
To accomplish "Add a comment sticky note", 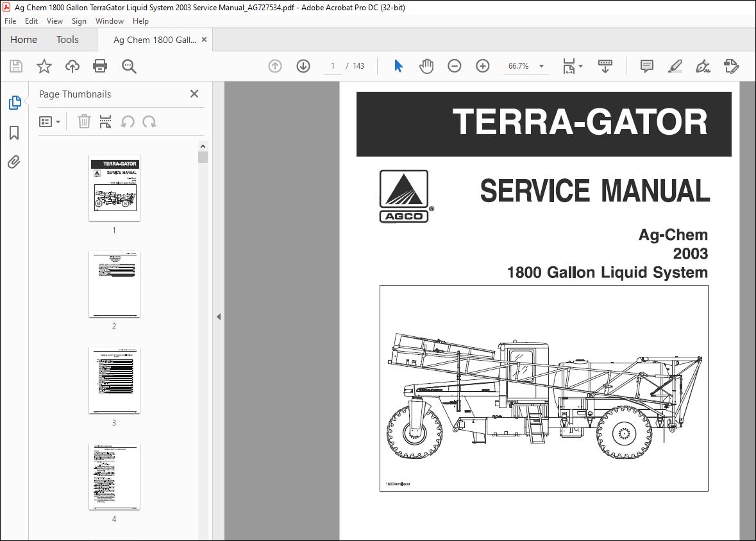I will coord(646,66).
